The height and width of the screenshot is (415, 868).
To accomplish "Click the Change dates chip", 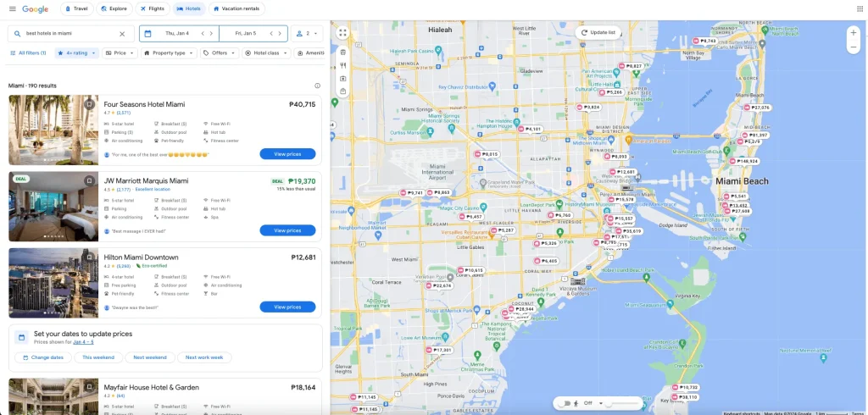I will coord(42,357).
